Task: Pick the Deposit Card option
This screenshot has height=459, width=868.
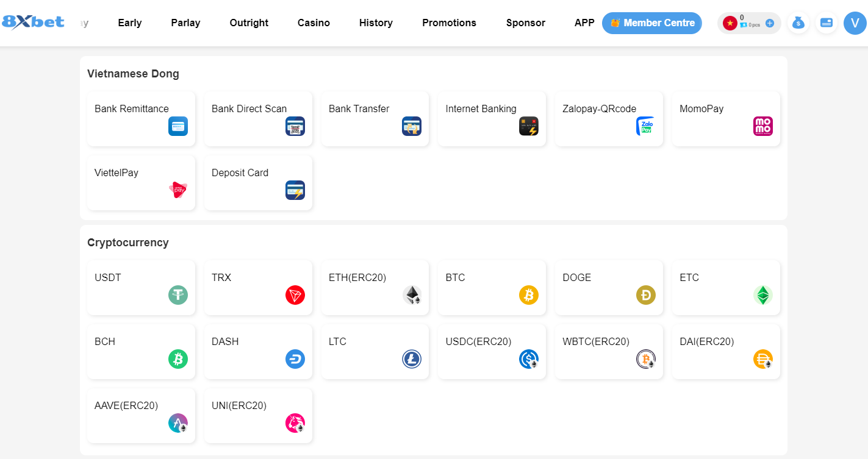Action: coord(258,182)
